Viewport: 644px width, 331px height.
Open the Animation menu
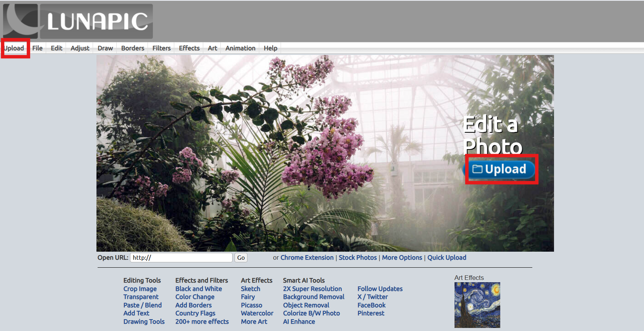pyautogui.click(x=240, y=48)
